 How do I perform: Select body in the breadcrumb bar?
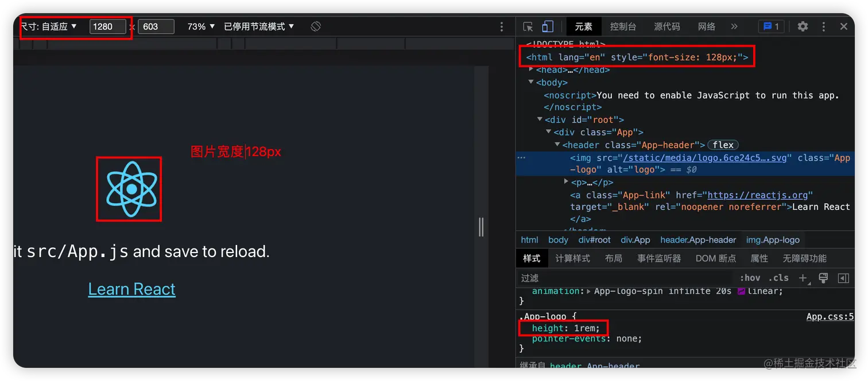[x=558, y=240]
